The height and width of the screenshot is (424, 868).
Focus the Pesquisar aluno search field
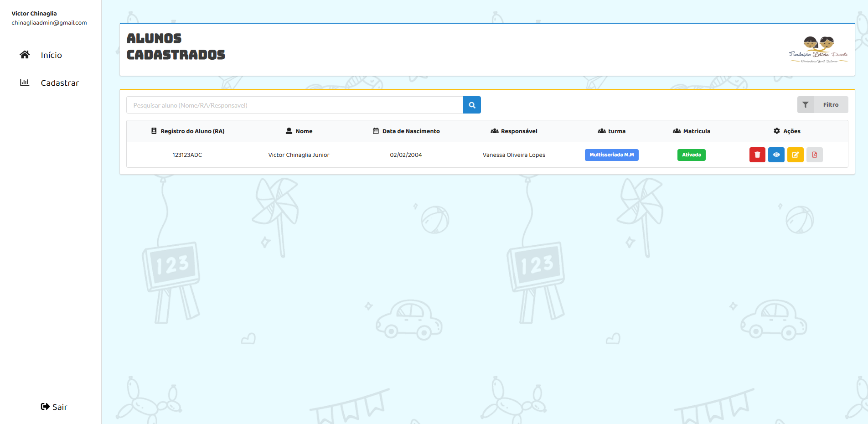click(x=294, y=105)
